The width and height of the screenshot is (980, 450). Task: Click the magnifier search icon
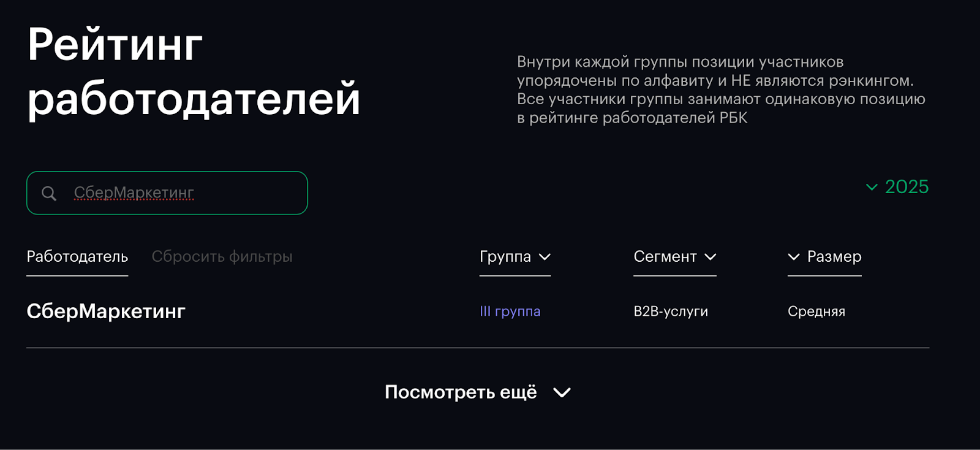pos(49,194)
